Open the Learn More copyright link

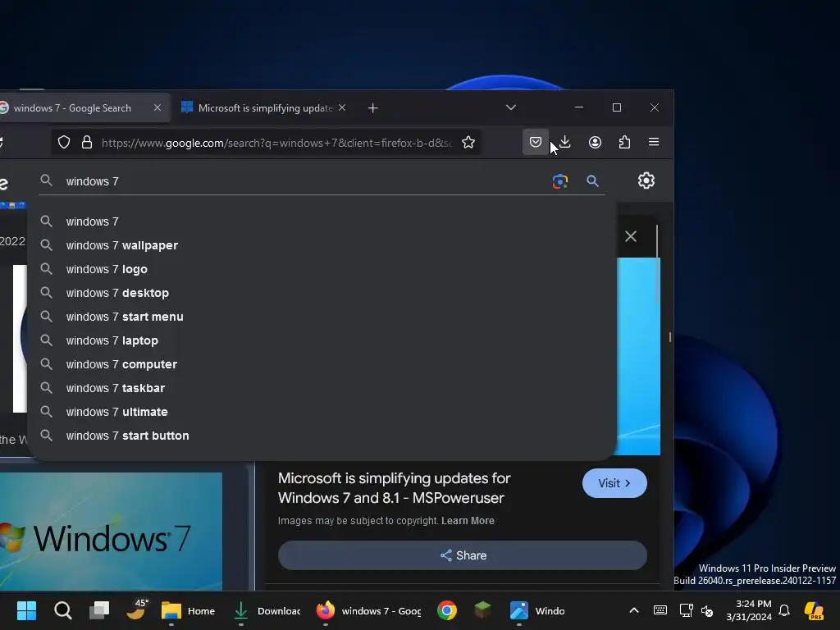468,521
